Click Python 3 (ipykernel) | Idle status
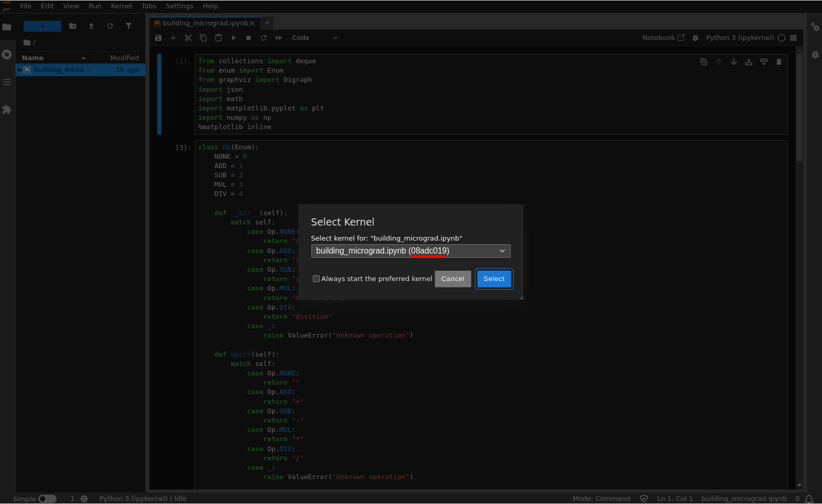The image size is (822, 504). click(143, 499)
